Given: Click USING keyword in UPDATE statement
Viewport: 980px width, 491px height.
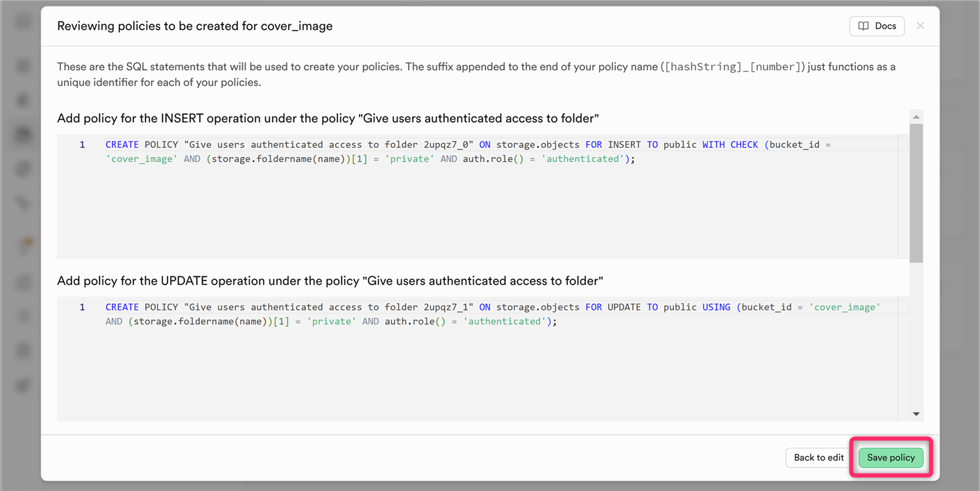Looking at the screenshot, I should pyautogui.click(x=716, y=307).
